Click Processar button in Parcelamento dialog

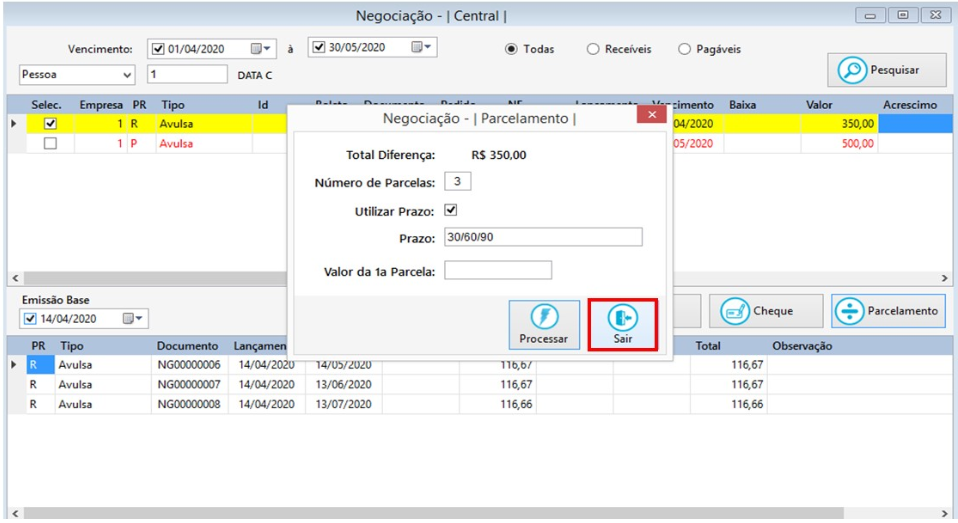pyautogui.click(x=544, y=324)
